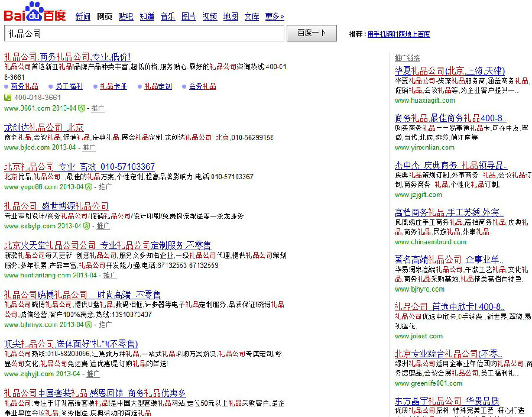
Task: Open the result with 010-57103367 in its title
Action: click(x=79, y=167)
